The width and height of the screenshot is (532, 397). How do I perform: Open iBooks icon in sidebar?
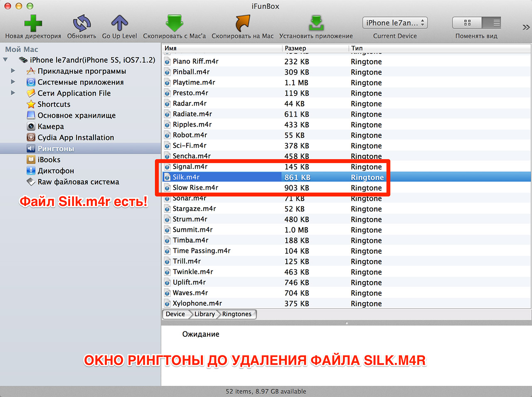[x=31, y=159]
